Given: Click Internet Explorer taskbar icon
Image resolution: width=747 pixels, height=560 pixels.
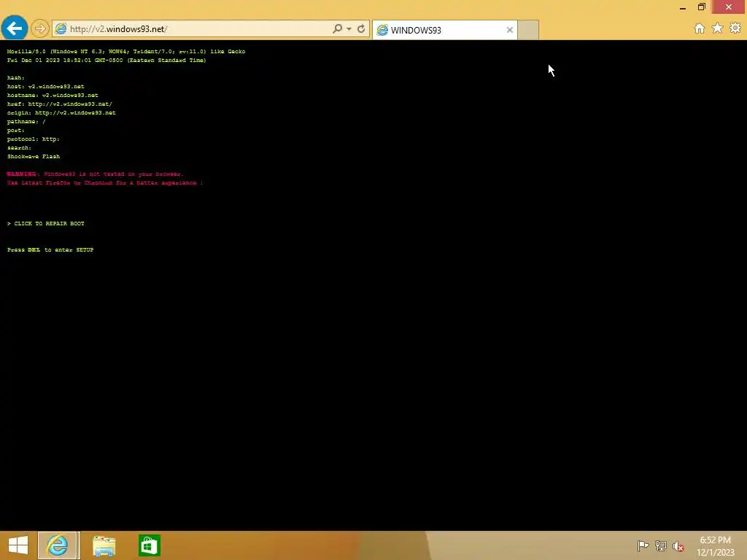Looking at the screenshot, I should [58, 545].
